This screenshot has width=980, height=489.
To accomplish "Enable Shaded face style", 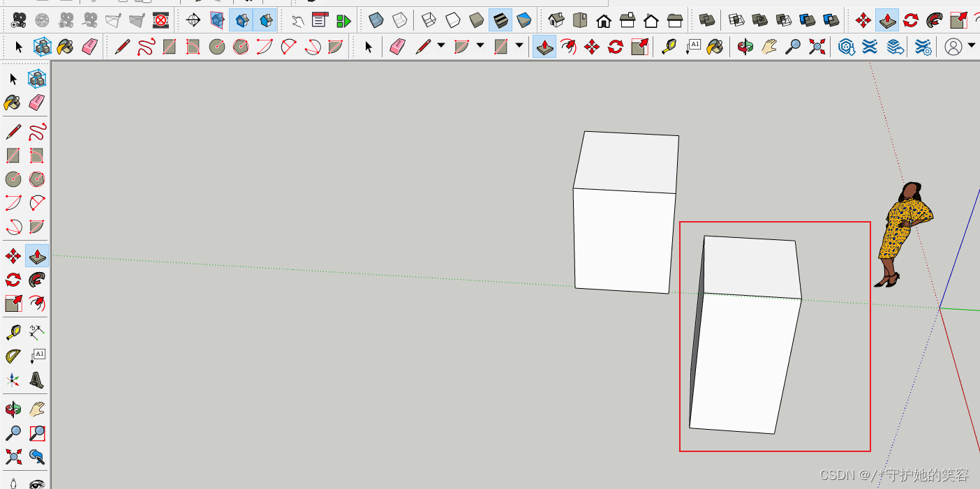I will coord(477,20).
